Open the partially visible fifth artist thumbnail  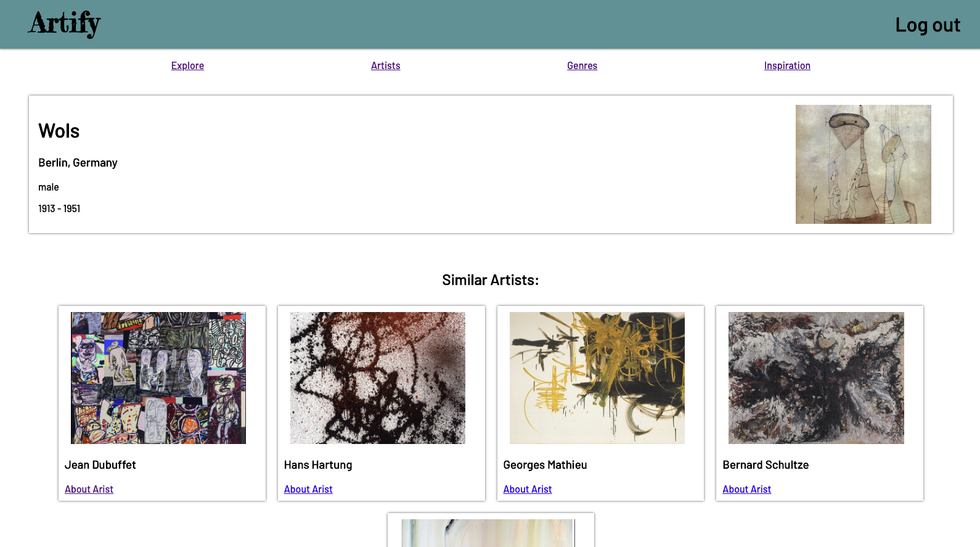tap(488, 533)
